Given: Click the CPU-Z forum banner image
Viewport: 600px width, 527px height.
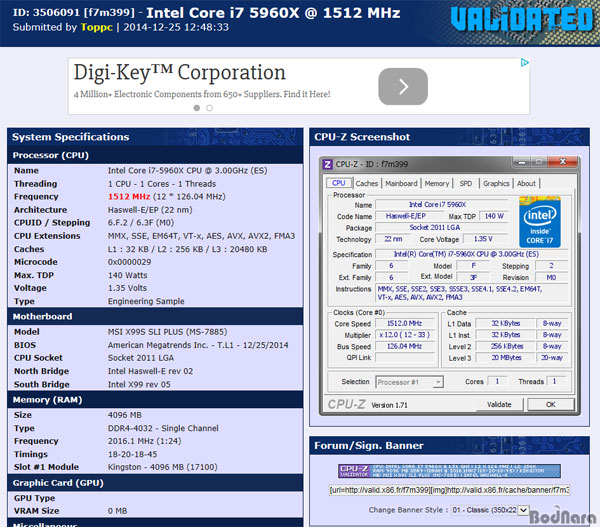Looking at the screenshot, I should 449,471.
